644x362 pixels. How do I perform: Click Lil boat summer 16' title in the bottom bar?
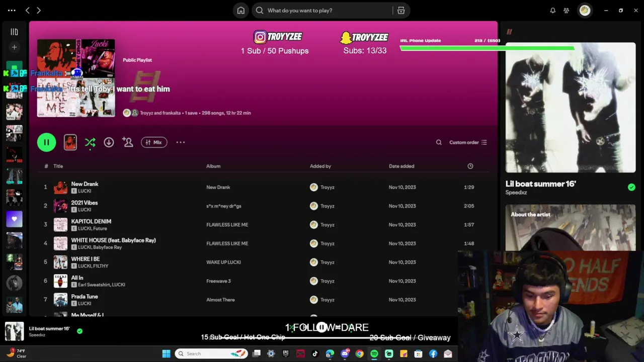pos(49,328)
